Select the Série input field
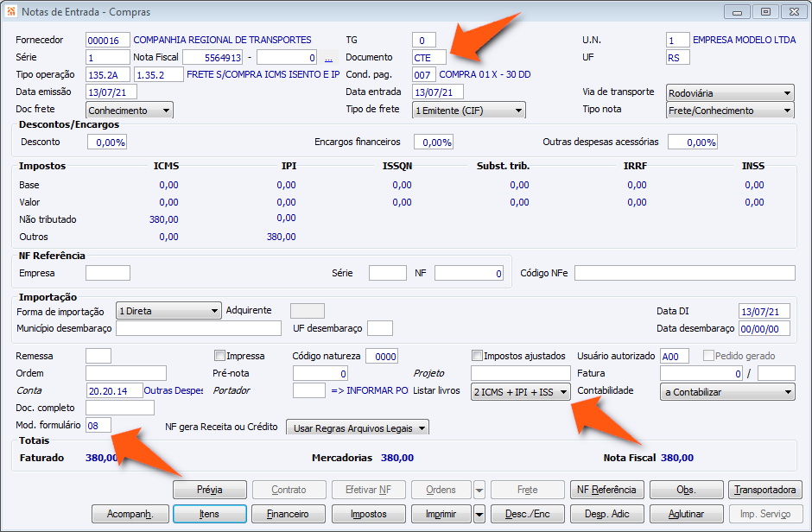 (x=108, y=58)
